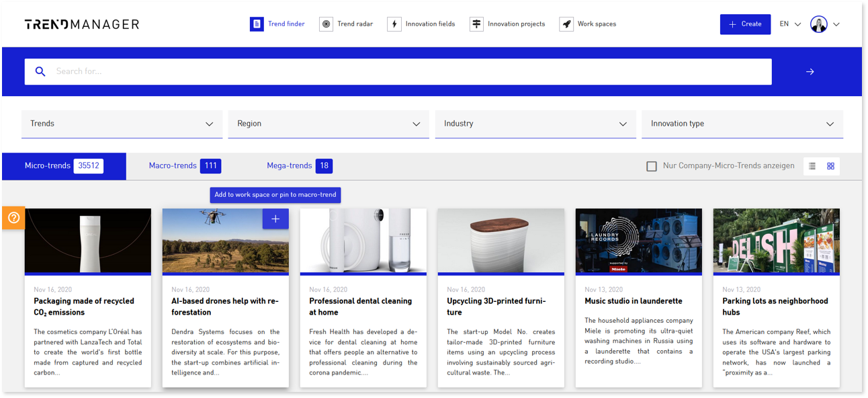This screenshot has height=398, width=868.
Task: Open the EN language selector
Action: [790, 24]
